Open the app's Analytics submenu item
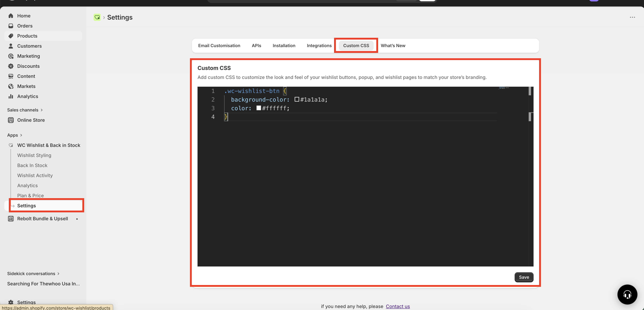 [28, 186]
